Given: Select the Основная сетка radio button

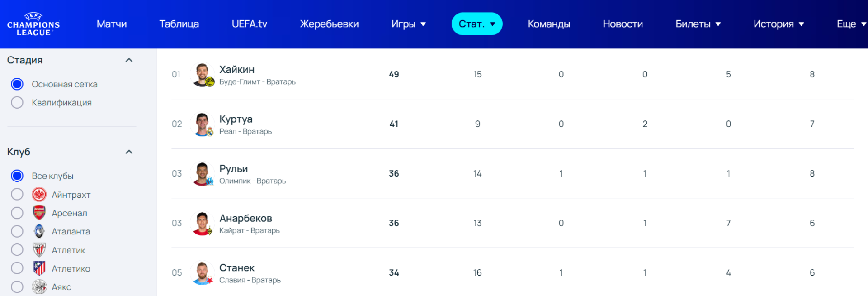Looking at the screenshot, I should coord(17,84).
